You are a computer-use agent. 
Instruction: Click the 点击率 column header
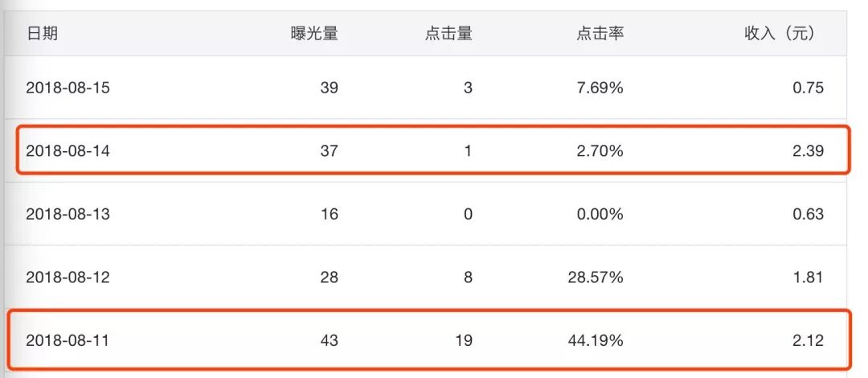[600, 34]
